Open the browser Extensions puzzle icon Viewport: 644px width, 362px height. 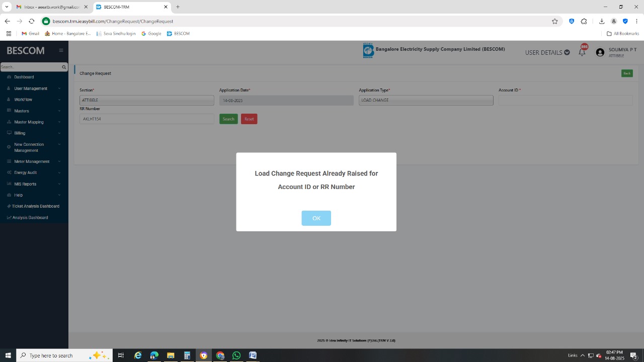pyautogui.click(x=584, y=21)
